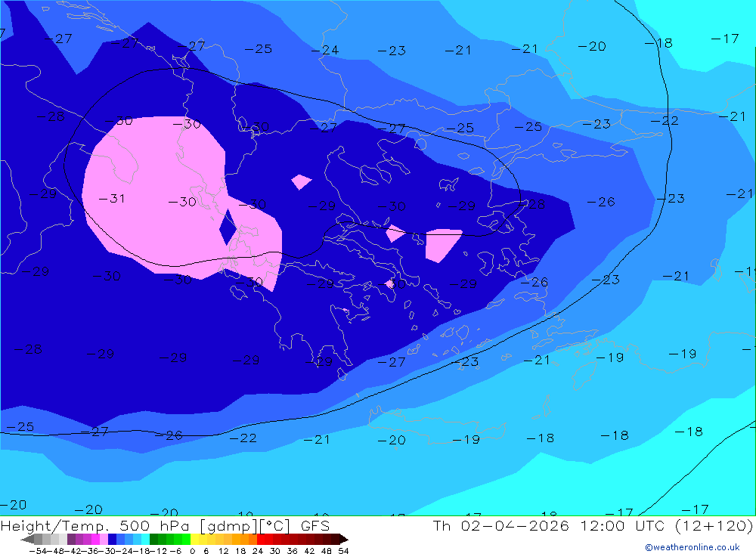
Task: Click the '-54' color scale label
Action: (38, 551)
